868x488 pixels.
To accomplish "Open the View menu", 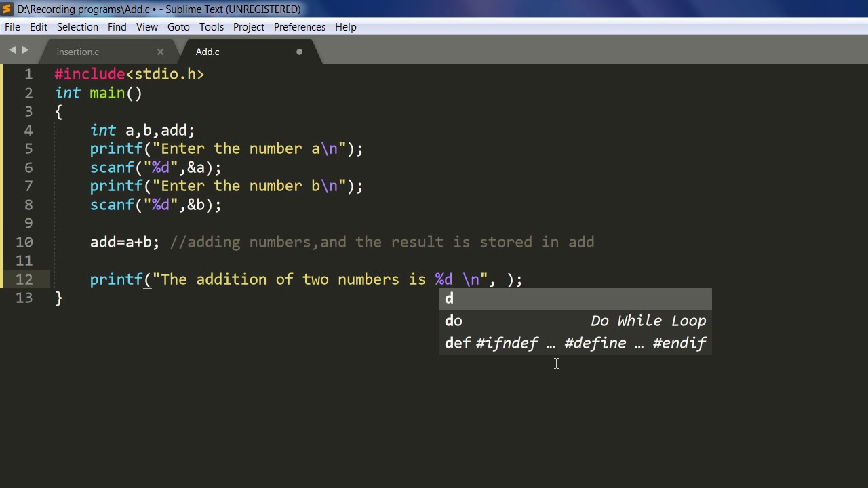I will coord(146,27).
